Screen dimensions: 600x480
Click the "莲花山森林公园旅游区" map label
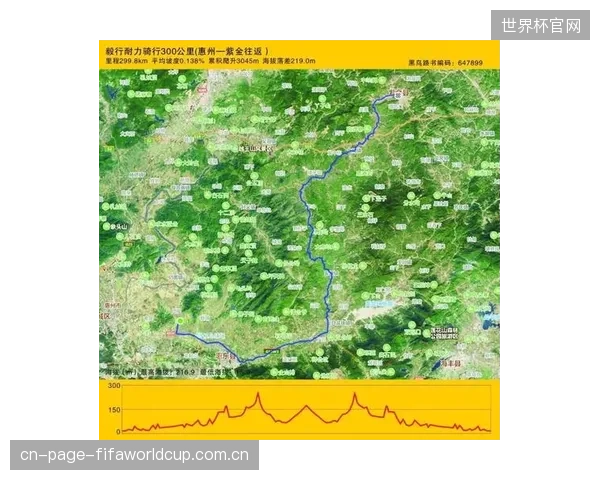[x=444, y=333]
